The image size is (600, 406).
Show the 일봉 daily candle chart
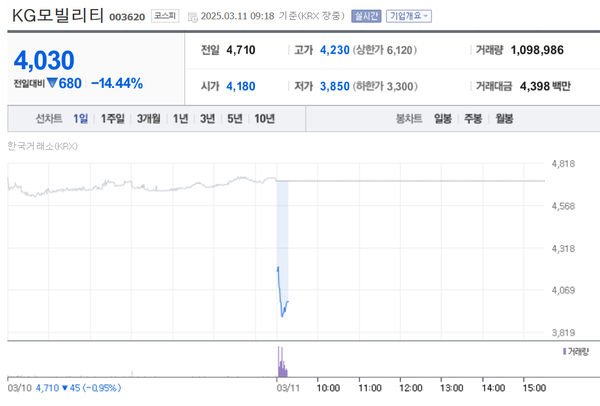coord(443,119)
